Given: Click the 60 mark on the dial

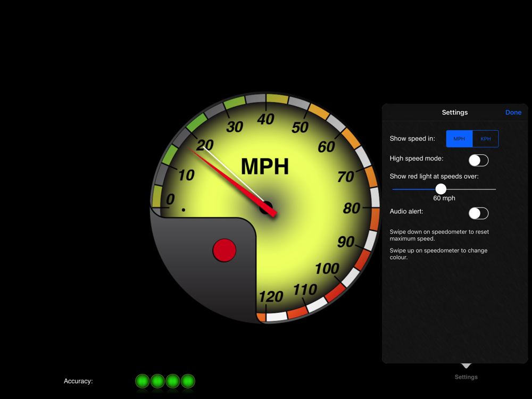Looking at the screenshot, I should 327,147.
